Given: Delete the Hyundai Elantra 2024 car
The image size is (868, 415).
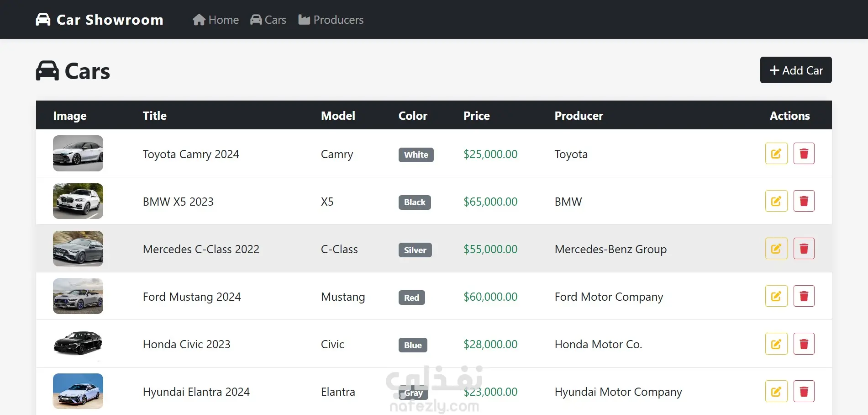Looking at the screenshot, I should 804,391.
